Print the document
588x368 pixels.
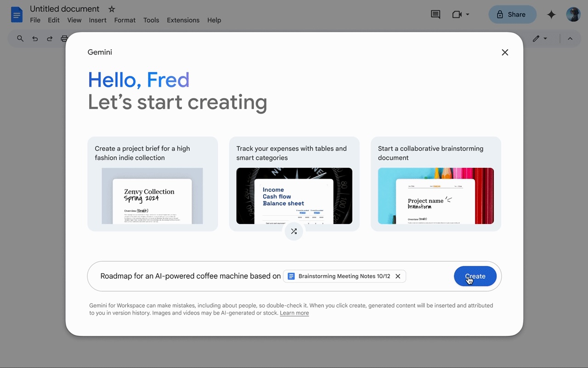(64, 39)
